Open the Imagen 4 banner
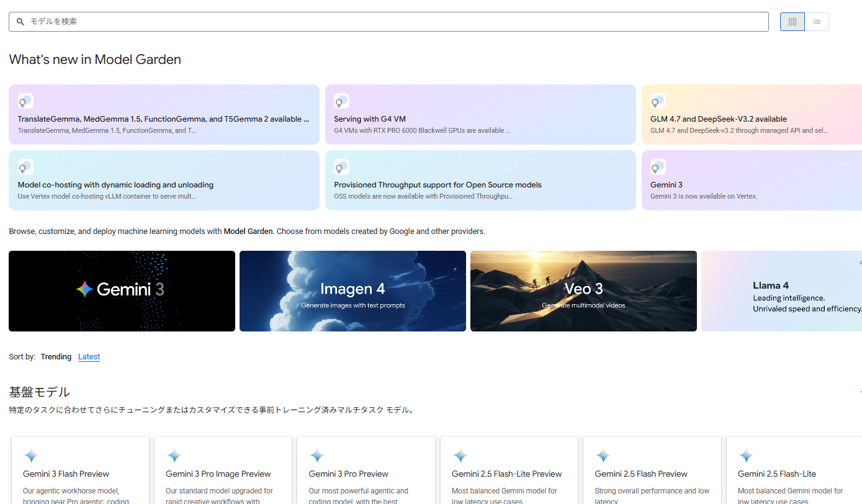This screenshot has height=504, width=862. pos(352,291)
